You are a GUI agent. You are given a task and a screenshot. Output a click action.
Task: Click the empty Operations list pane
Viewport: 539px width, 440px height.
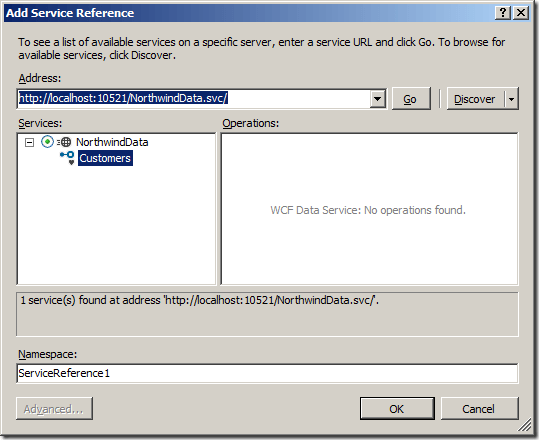click(x=369, y=209)
